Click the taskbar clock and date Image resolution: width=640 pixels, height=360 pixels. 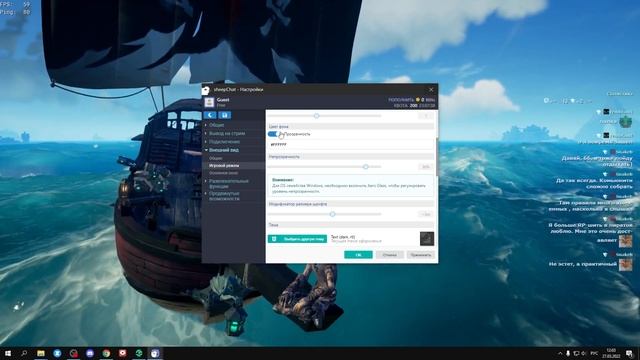pos(611,353)
